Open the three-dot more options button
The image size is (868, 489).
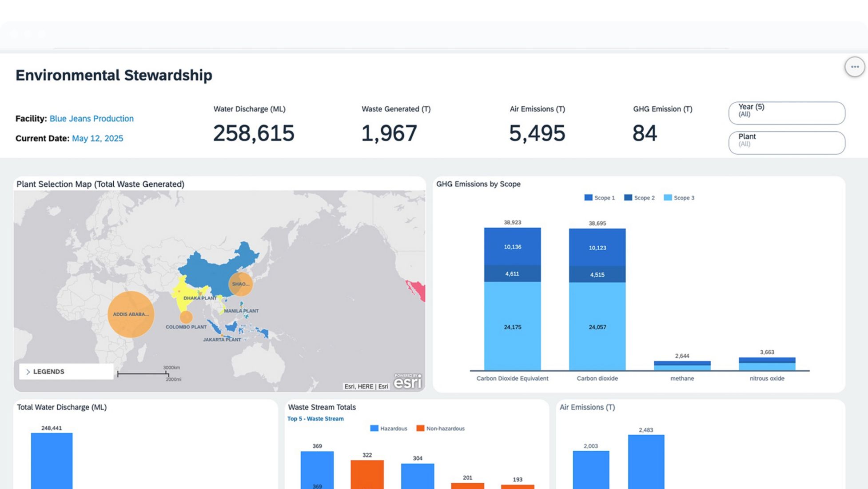coord(854,67)
